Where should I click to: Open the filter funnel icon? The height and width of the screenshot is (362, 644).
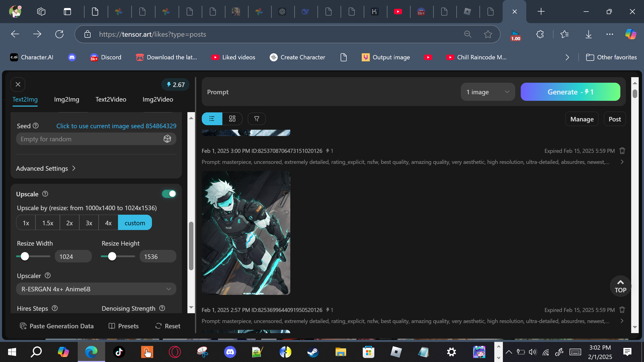[257, 119]
